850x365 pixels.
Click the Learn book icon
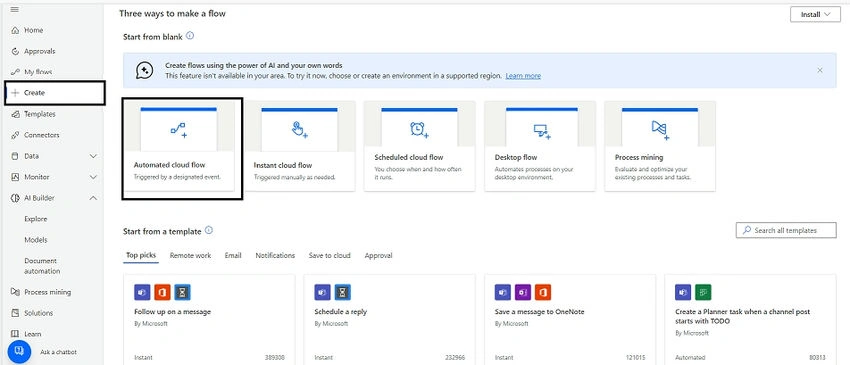point(15,334)
